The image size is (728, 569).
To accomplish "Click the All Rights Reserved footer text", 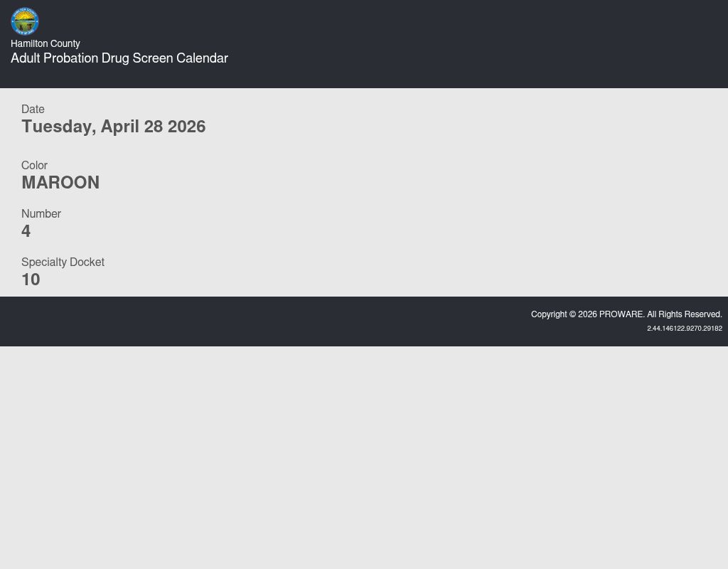I will (x=685, y=314).
